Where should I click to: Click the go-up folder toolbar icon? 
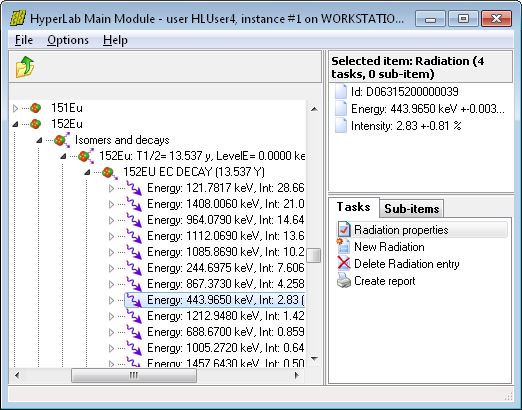click(x=25, y=67)
